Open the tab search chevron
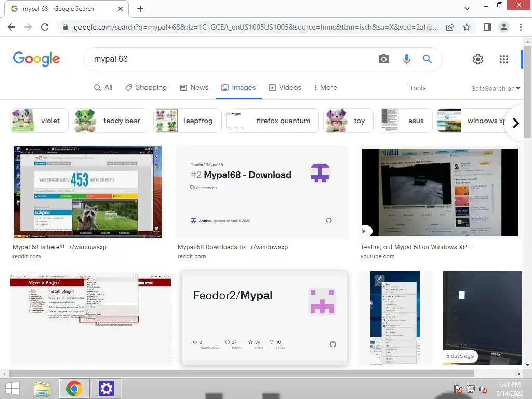This screenshot has width=532, height=399. tap(467, 9)
